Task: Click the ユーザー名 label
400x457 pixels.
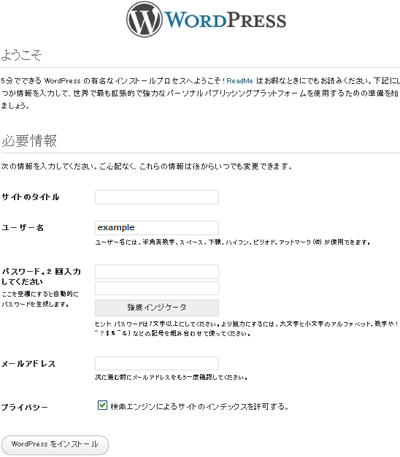Action: click(23, 228)
